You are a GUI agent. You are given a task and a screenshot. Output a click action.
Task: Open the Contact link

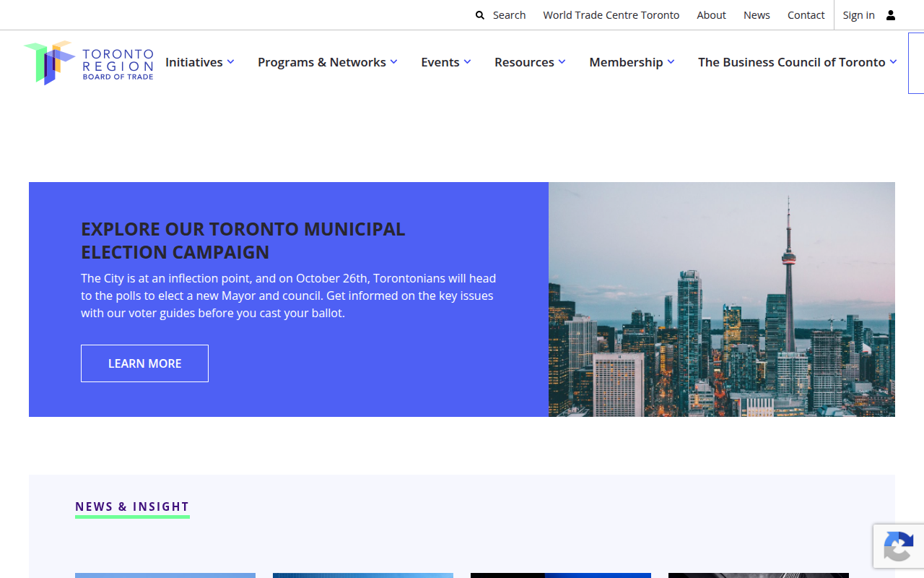(806, 15)
